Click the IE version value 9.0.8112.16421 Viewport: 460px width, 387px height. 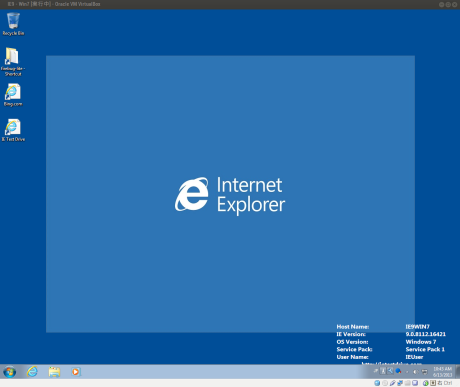coord(426,334)
